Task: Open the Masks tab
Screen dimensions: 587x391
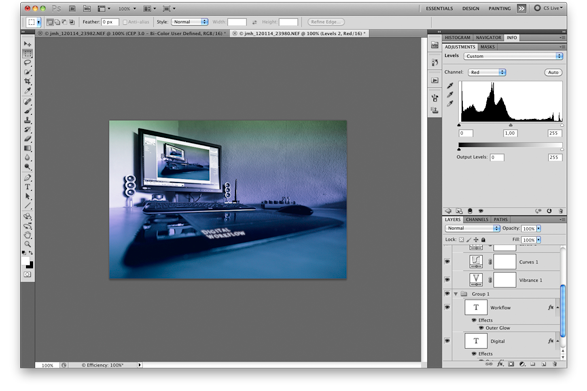Action: click(x=487, y=47)
